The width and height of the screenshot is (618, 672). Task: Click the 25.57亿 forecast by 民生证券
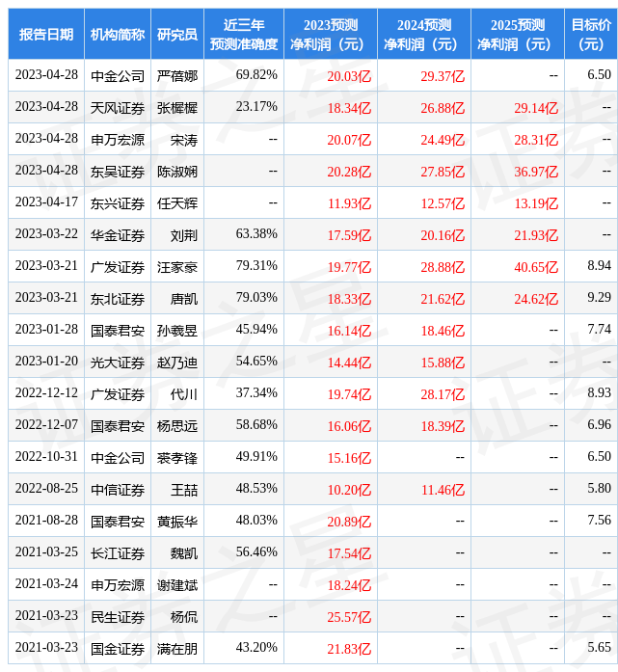[x=349, y=616]
